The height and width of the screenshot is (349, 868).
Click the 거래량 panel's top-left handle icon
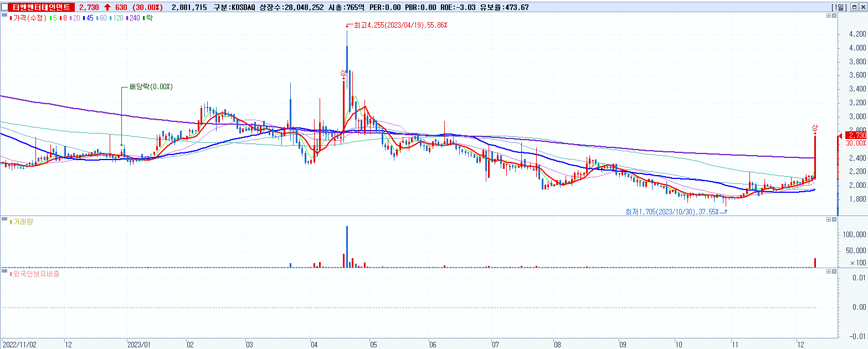click(x=4, y=219)
